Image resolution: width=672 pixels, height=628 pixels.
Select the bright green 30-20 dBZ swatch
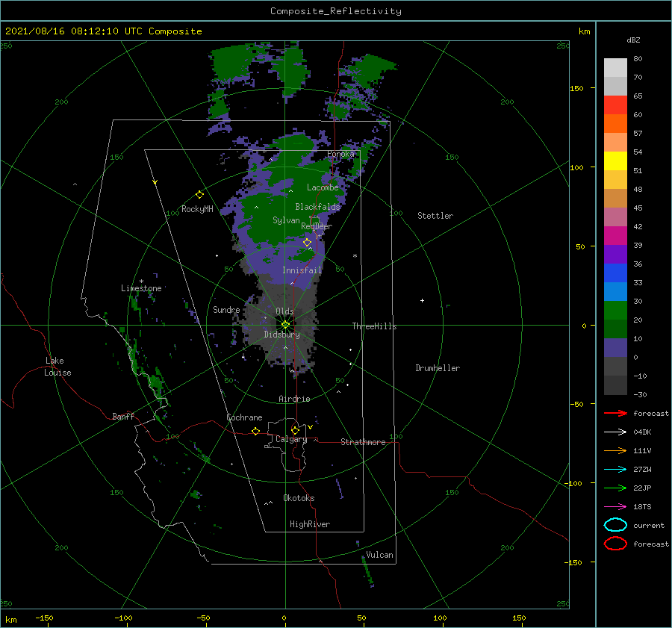(x=615, y=311)
